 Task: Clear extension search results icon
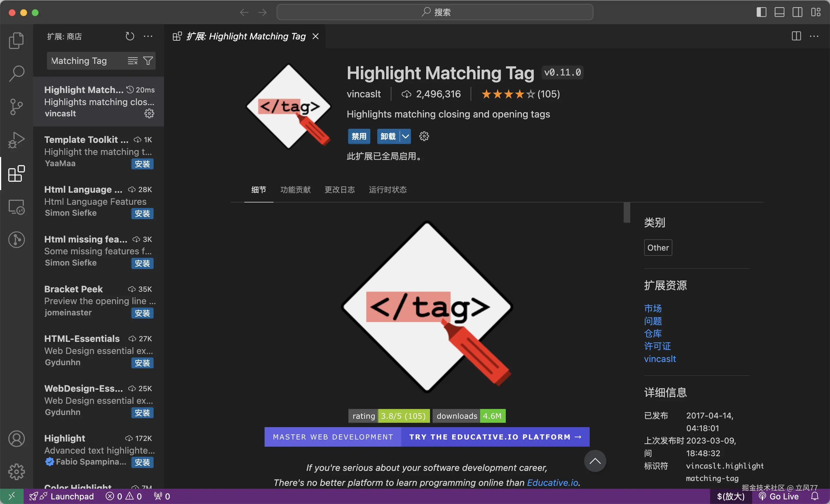(132, 60)
